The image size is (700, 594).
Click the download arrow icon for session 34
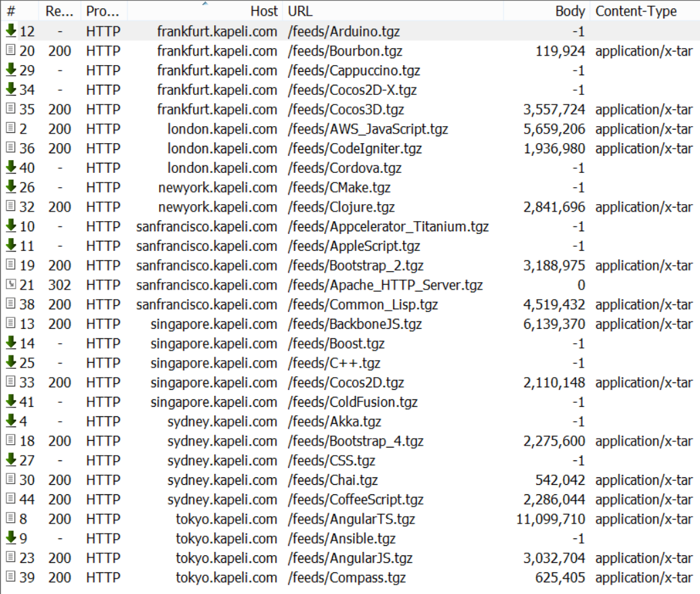click(11, 89)
